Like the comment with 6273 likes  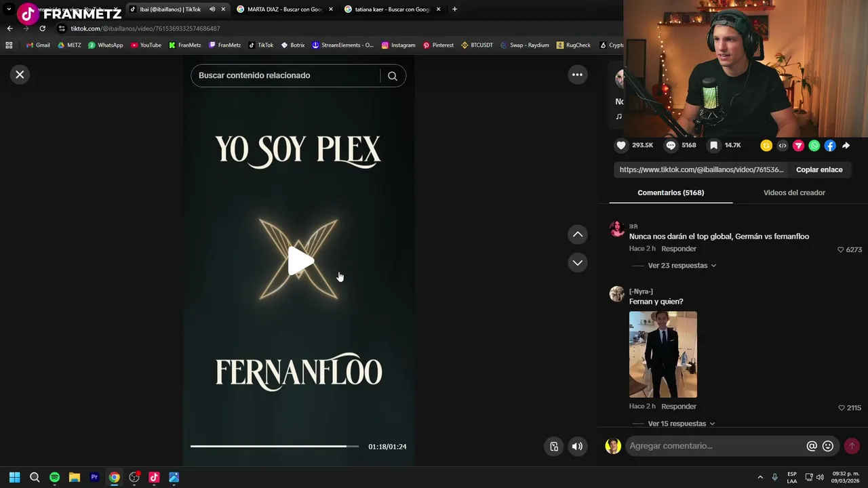[x=841, y=249]
